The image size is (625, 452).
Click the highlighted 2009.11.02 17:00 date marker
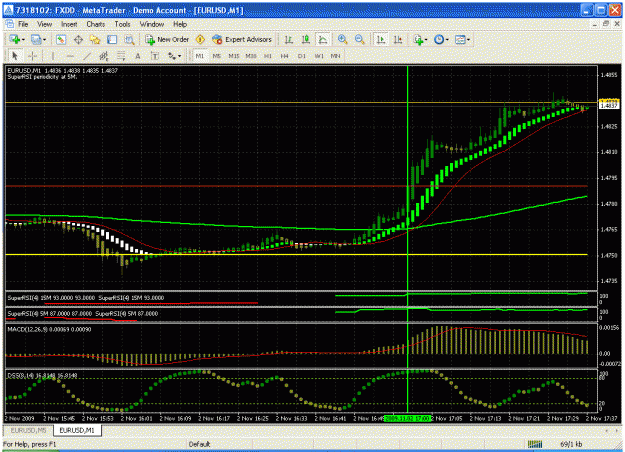point(407,419)
